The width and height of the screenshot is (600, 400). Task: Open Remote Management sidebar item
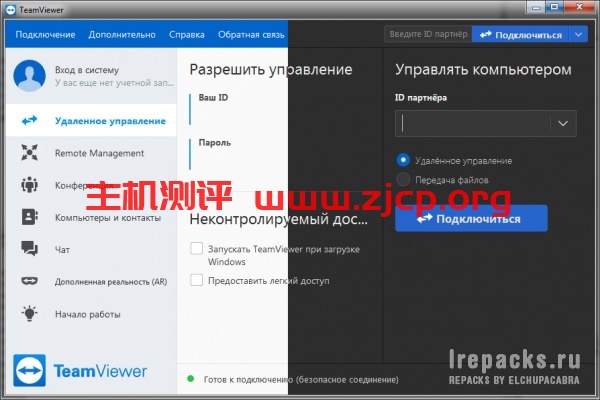[x=91, y=153]
